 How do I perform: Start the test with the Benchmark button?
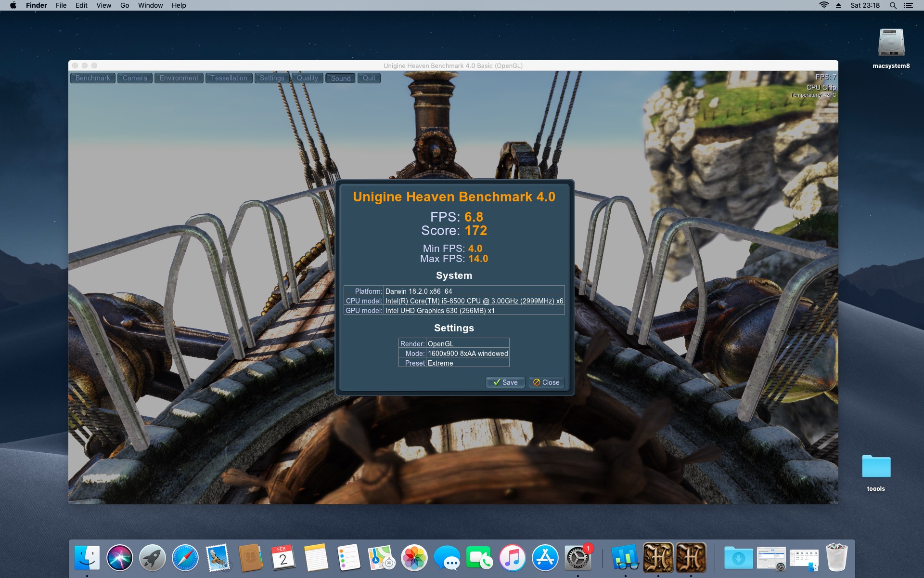coord(93,78)
